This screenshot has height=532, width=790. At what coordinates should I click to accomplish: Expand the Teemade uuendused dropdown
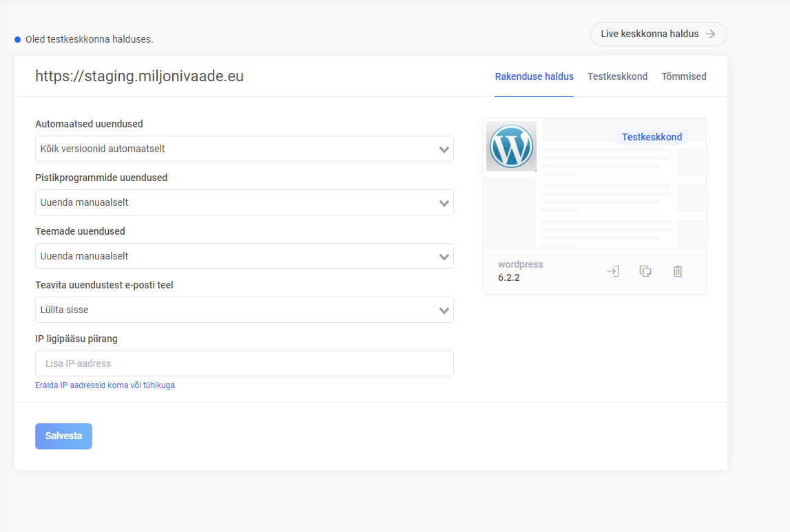click(x=244, y=256)
